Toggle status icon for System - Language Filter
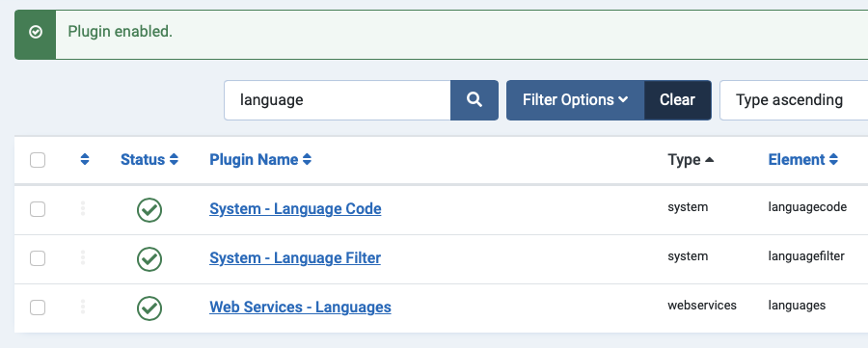The width and height of the screenshot is (868, 348). pyautogui.click(x=149, y=259)
